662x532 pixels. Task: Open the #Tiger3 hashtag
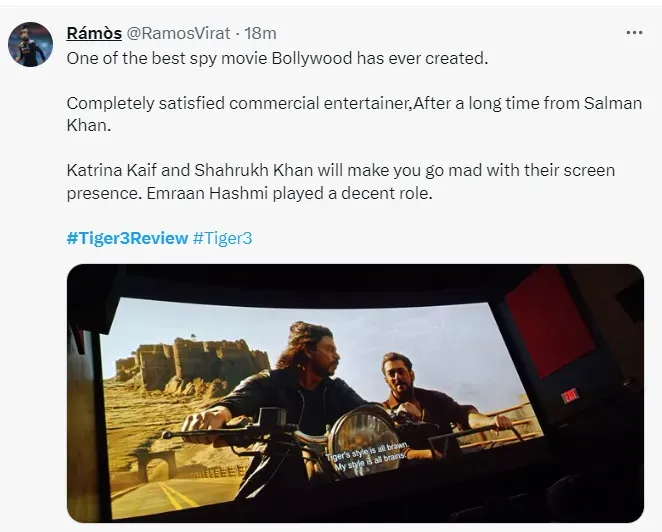pyautogui.click(x=222, y=238)
